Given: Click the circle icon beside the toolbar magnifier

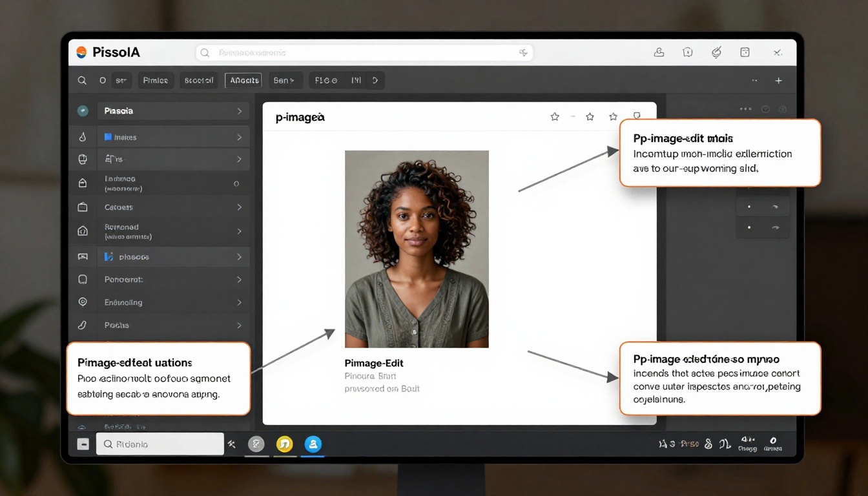Looking at the screenshot, I should [103, 81].
